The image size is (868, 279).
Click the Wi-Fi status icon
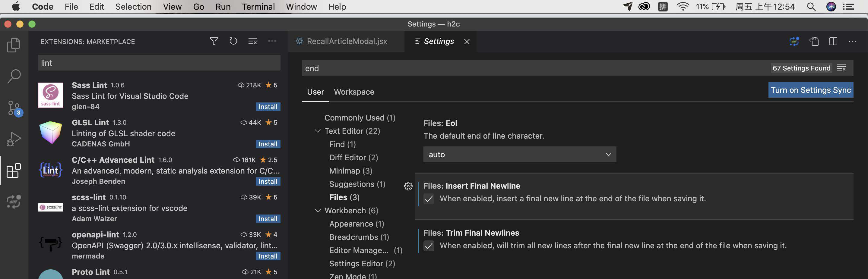(x=683, y=7)
